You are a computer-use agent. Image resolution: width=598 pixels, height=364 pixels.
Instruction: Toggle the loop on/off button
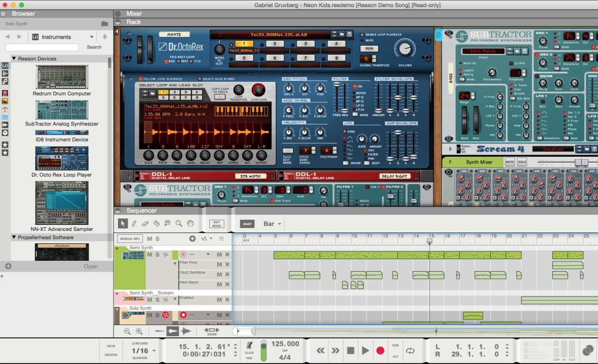click(x=410, y=350)
